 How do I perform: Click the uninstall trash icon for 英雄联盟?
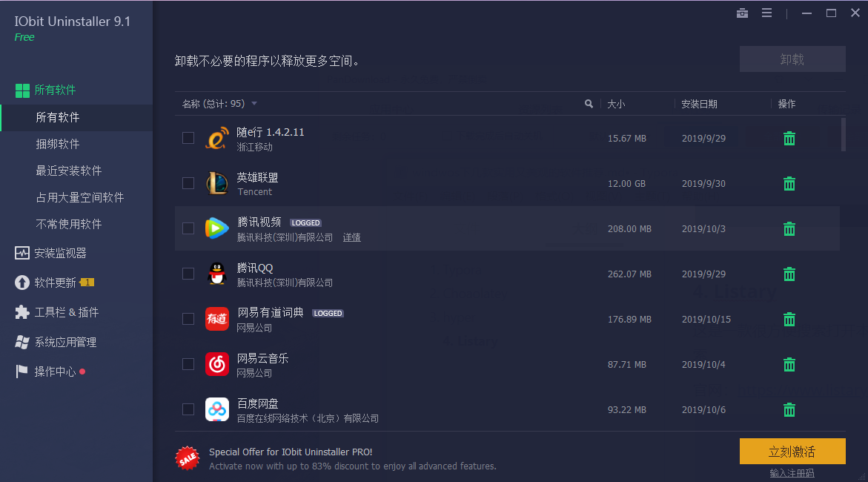pyautogui.click(x=789, y=183)
